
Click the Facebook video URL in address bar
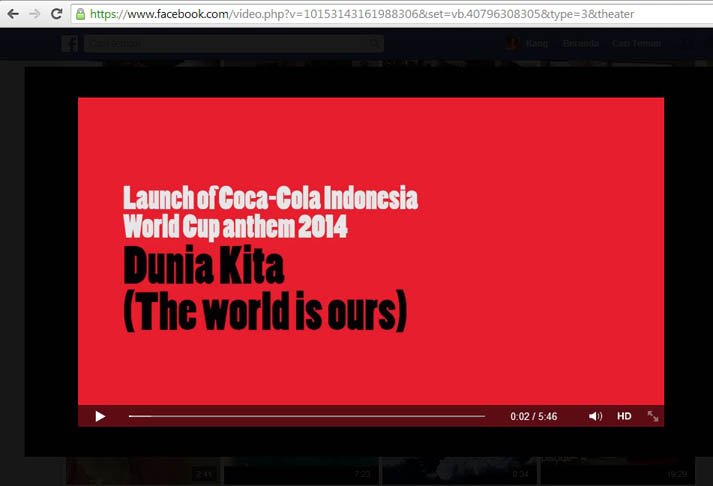click(x=362, y=14)
